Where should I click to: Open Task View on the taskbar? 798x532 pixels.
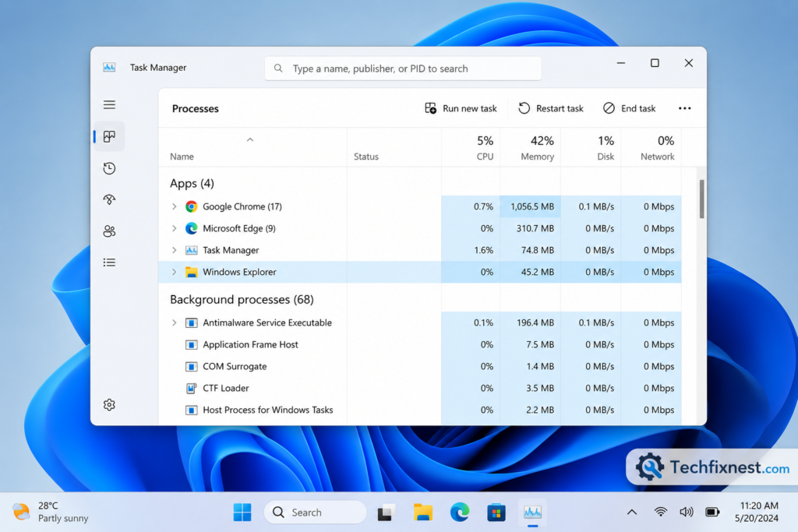387,513
